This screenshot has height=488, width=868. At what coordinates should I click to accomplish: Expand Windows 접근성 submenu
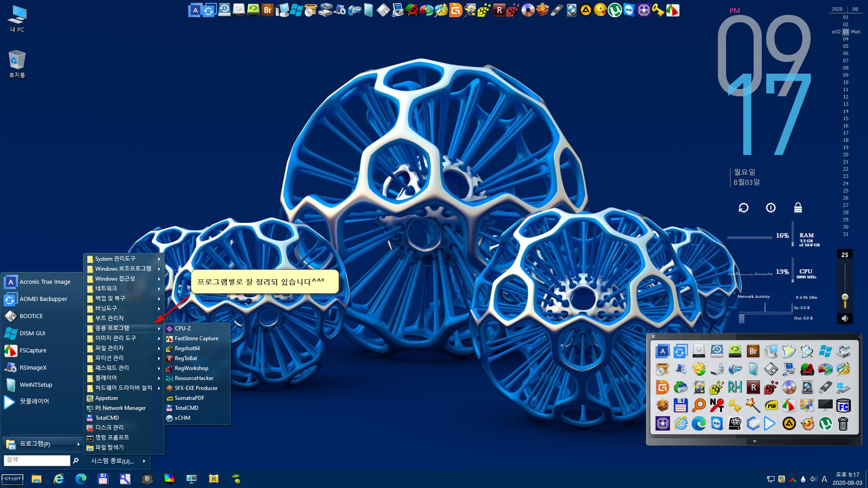124,279
